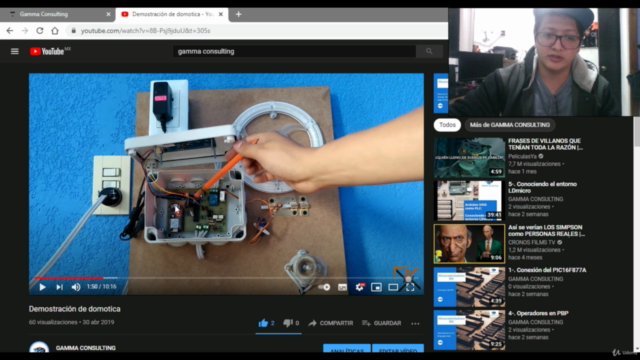Screen dimensions: 640x360
Task: Click the 5-. Conociendo el entorno title
Action: [x=542, y=187]
